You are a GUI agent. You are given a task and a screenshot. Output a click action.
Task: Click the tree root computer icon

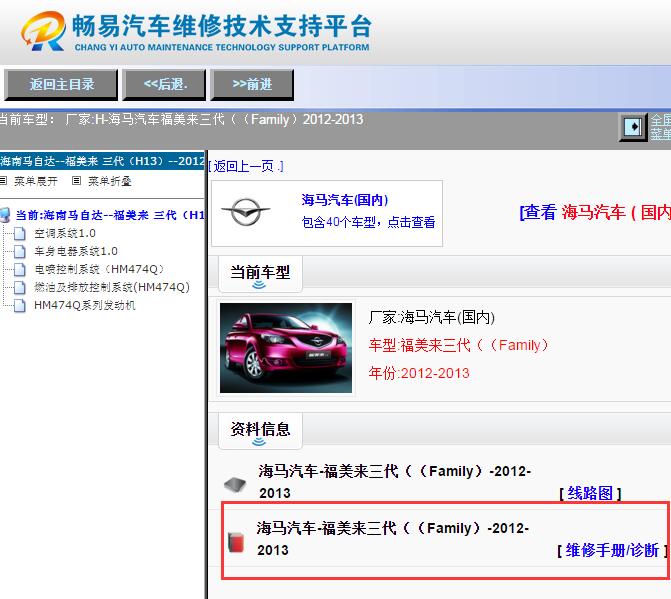tap(5, 215)
